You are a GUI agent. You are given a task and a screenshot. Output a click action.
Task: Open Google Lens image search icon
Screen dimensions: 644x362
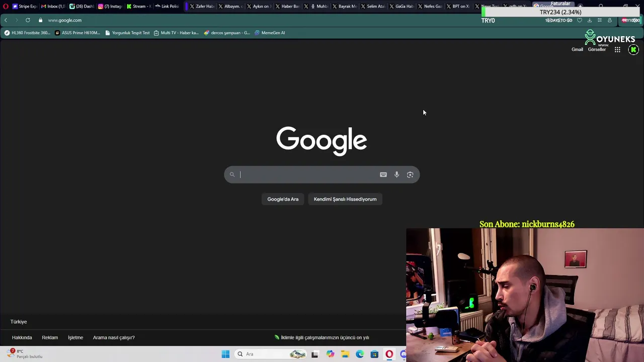point(410,174)
